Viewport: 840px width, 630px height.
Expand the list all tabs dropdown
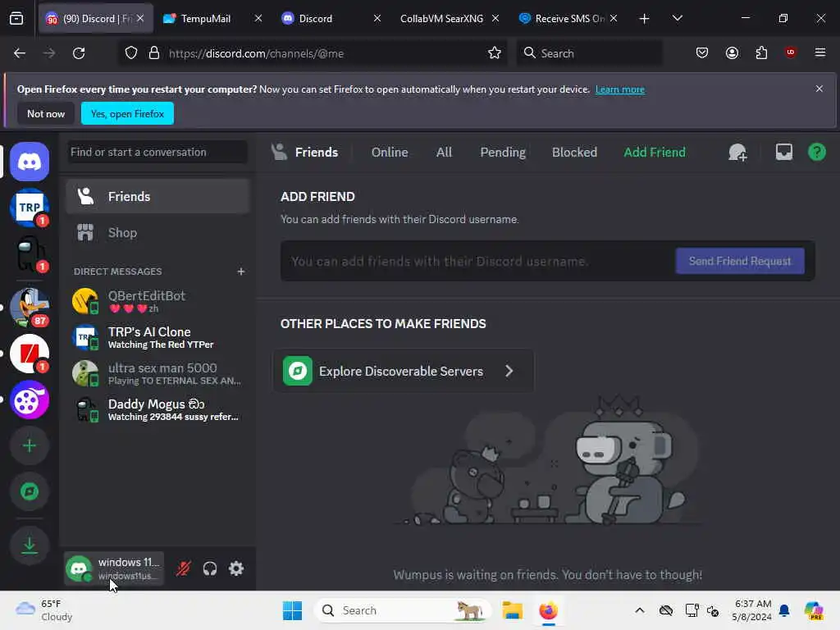coord(677,19)
